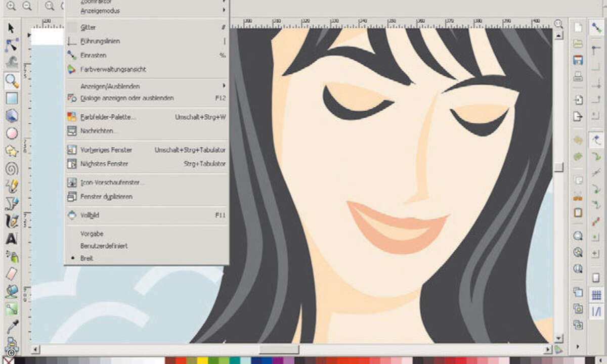
Task: Select the Star polygon tool
Action: (11, 151)
